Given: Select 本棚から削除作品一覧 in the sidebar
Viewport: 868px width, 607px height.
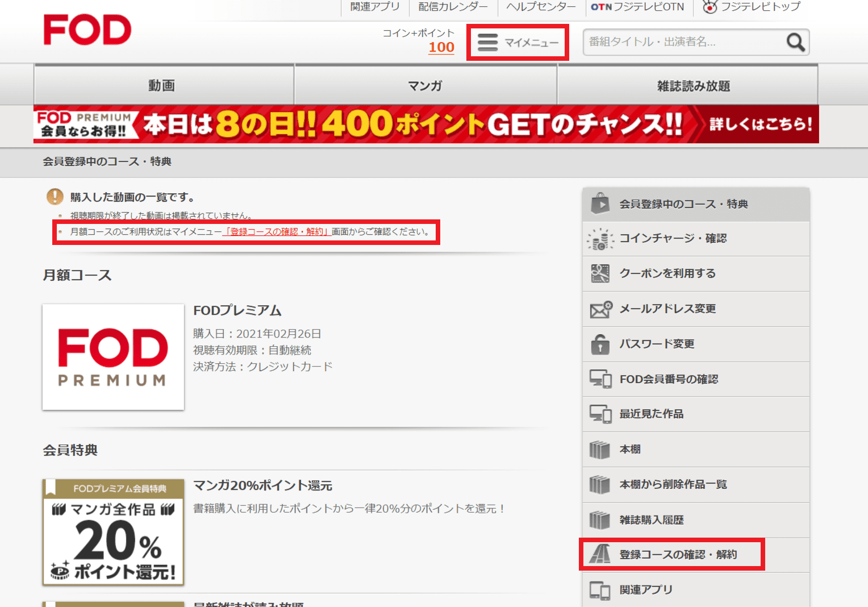Looking at the screenshot, I should pos(696,485).
